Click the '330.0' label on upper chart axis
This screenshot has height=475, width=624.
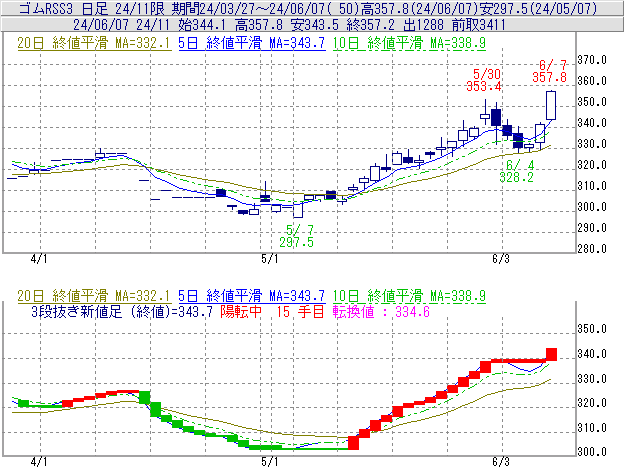click(592, 144)
